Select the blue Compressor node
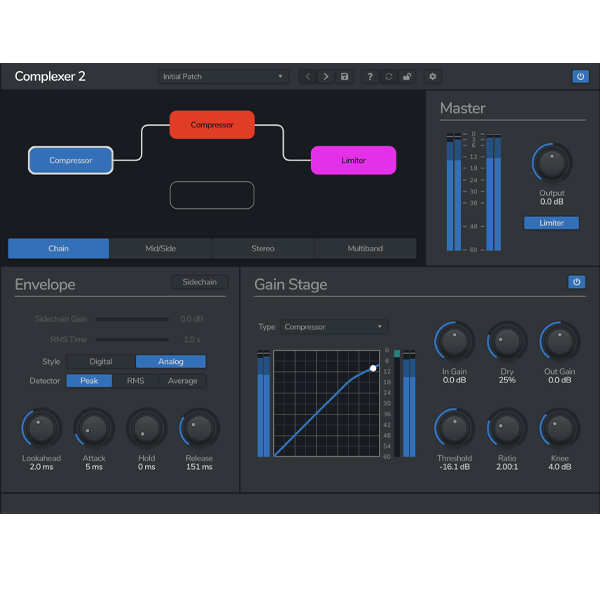This screenshot has height=600, width=600. 71,160
